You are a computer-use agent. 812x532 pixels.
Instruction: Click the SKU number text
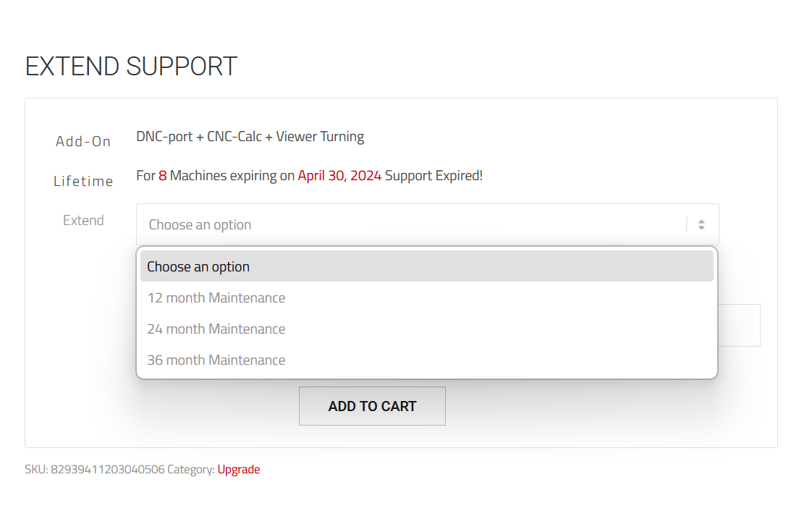point(108,469)
